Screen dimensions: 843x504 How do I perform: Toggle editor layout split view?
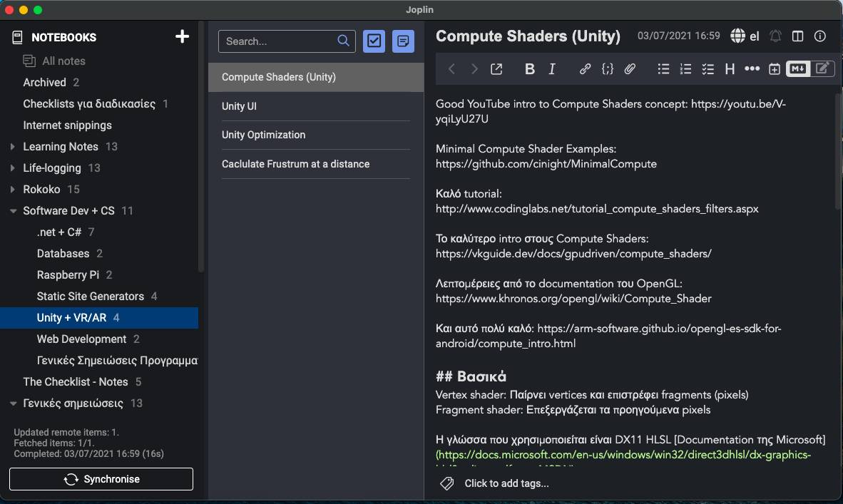tap(798, 36)
